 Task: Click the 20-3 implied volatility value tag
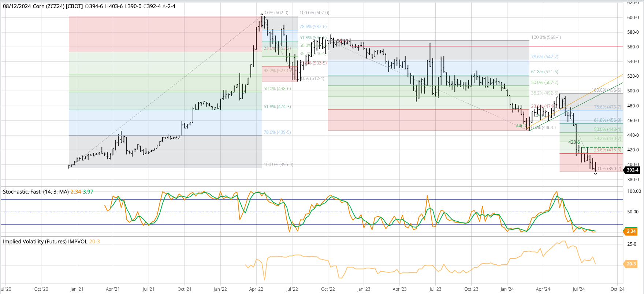tap(631, 264)
